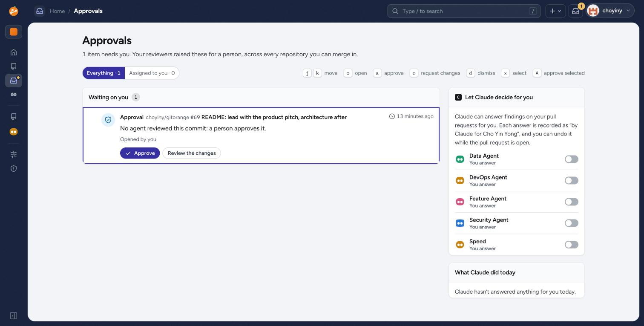
Task: Click the pink Feature Agent icon
Action: [460, 202]
